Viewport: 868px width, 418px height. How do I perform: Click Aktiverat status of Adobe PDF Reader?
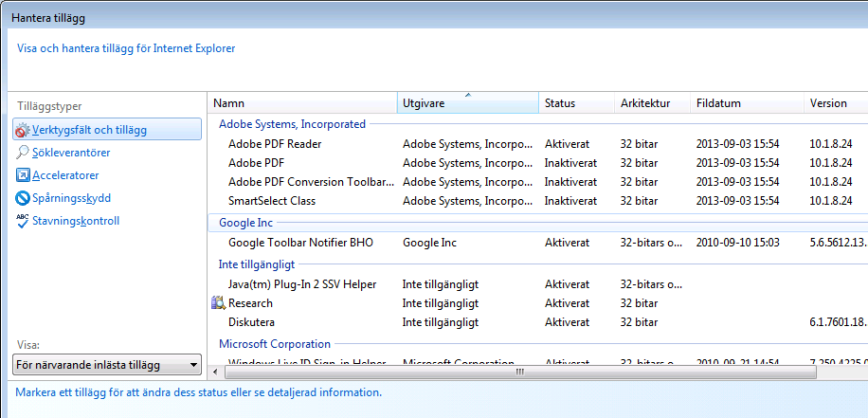(x=567, y=144)
